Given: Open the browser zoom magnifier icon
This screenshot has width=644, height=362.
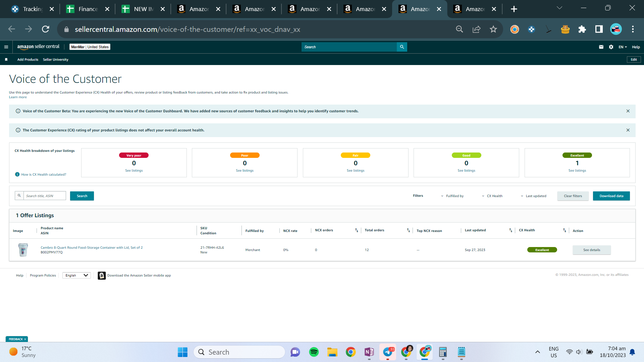Looking at the screenshot, I should 460,29.
